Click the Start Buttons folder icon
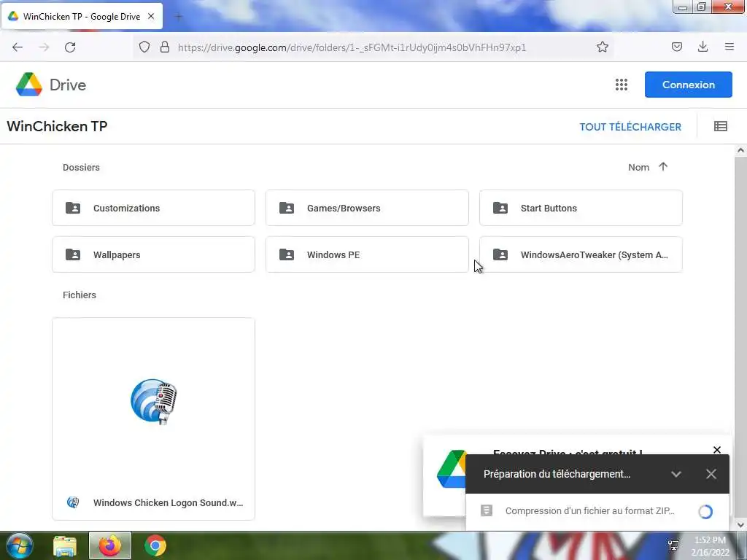The width and height of the screenshot is (747, 560). pyautogui.click(x=500, y=208)
